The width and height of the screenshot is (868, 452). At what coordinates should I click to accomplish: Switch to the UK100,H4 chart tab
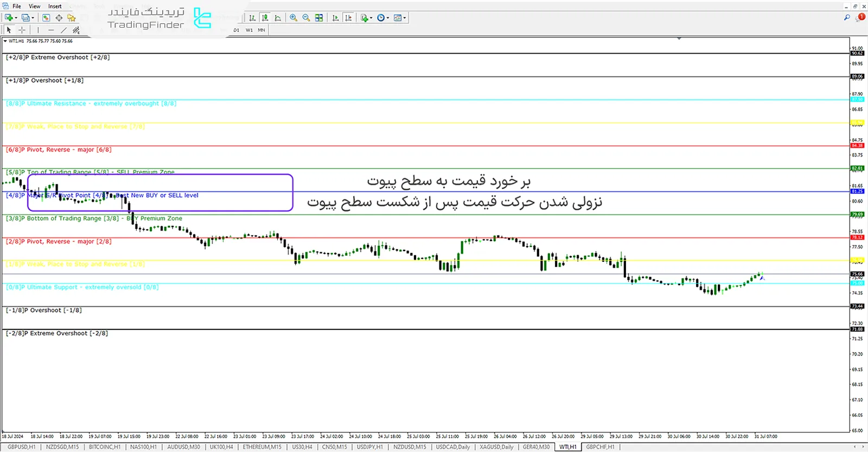pyautogui.click(x=221, y=447)
